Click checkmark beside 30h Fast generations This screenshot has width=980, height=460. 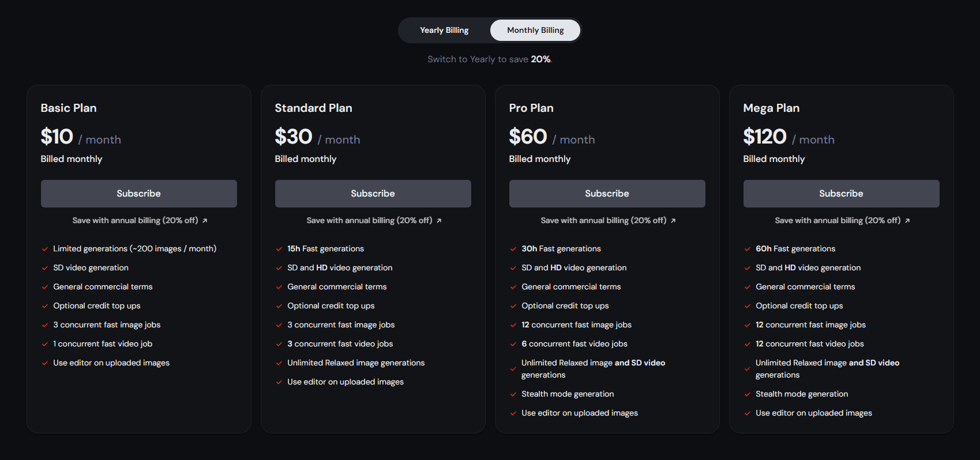pos(513,249)
